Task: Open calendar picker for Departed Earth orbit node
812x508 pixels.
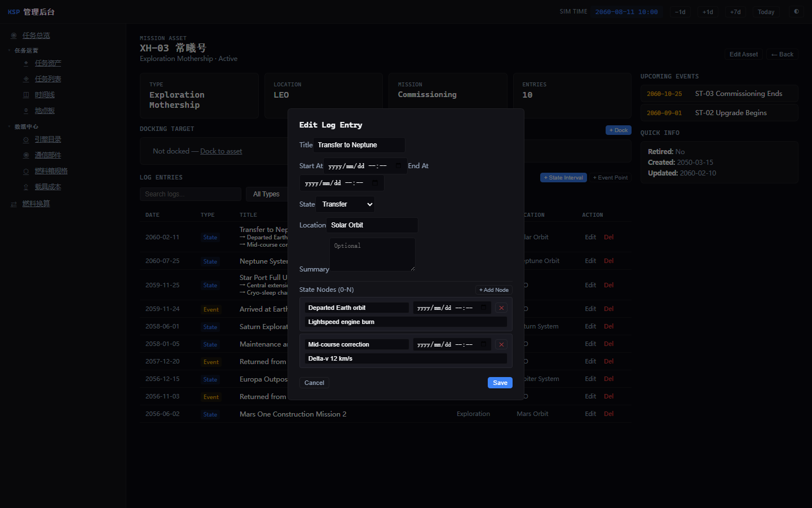Action: 483,308
